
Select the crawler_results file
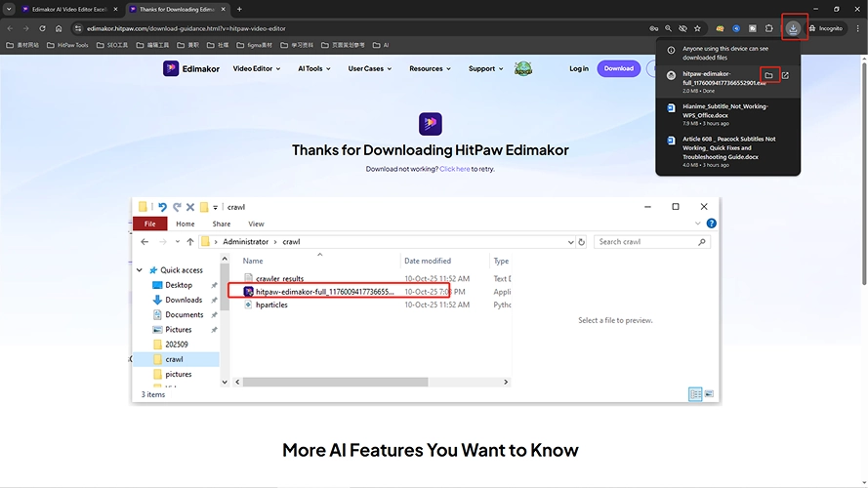[x=279, y=279]
